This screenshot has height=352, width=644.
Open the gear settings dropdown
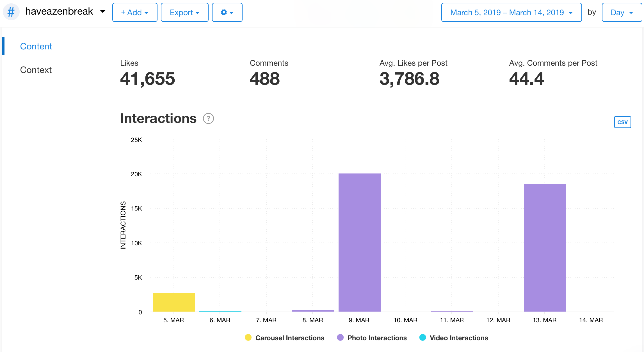click(x=227, y=12)
